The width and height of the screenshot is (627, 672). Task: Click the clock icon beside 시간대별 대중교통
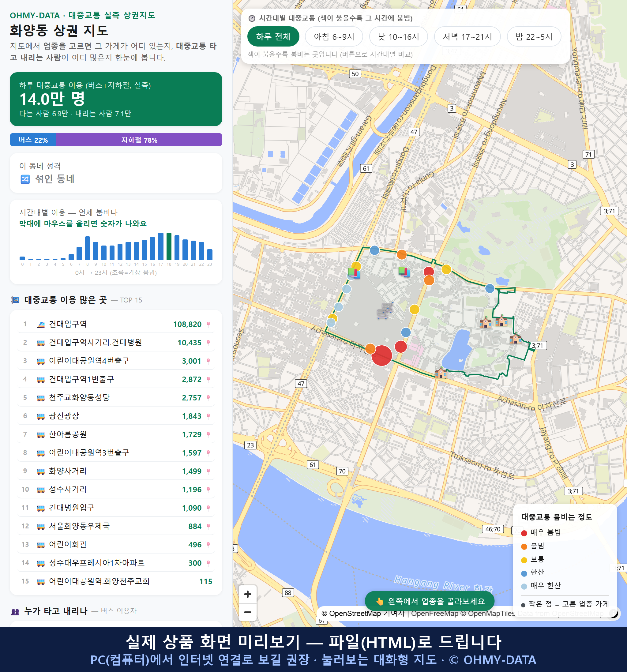[252, 18]
